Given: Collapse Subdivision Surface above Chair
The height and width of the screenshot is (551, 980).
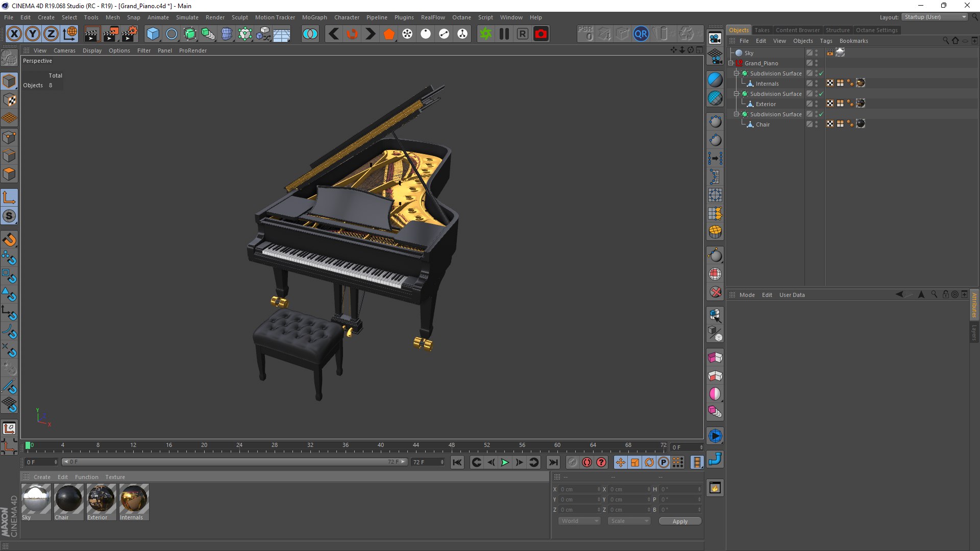Looking at the screenshot, I should pos(737,114).
